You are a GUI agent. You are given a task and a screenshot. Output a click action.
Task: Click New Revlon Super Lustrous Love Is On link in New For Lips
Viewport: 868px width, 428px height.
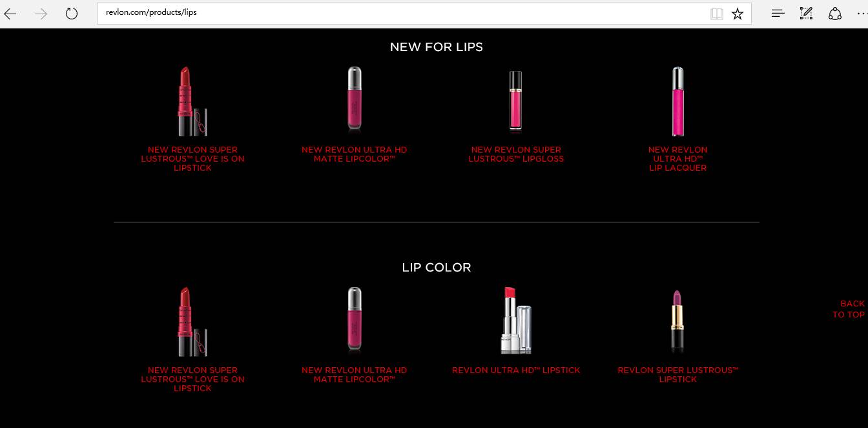pyautogui.click(x=192, y=158)
